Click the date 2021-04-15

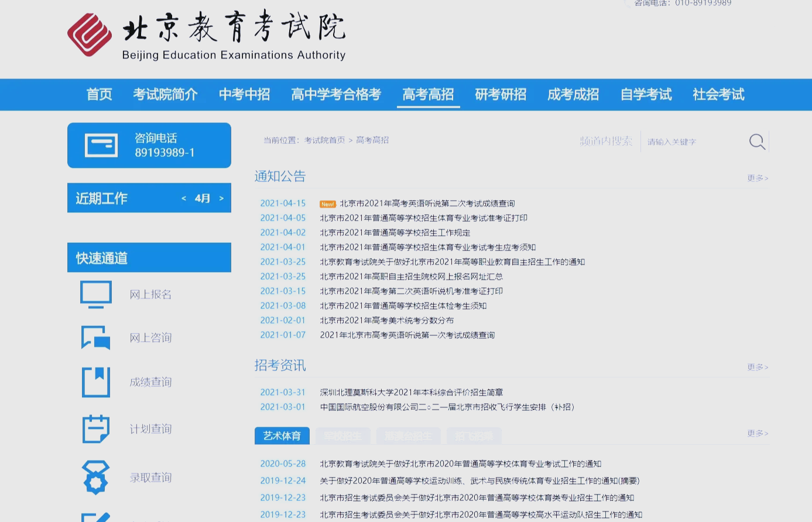283,204
